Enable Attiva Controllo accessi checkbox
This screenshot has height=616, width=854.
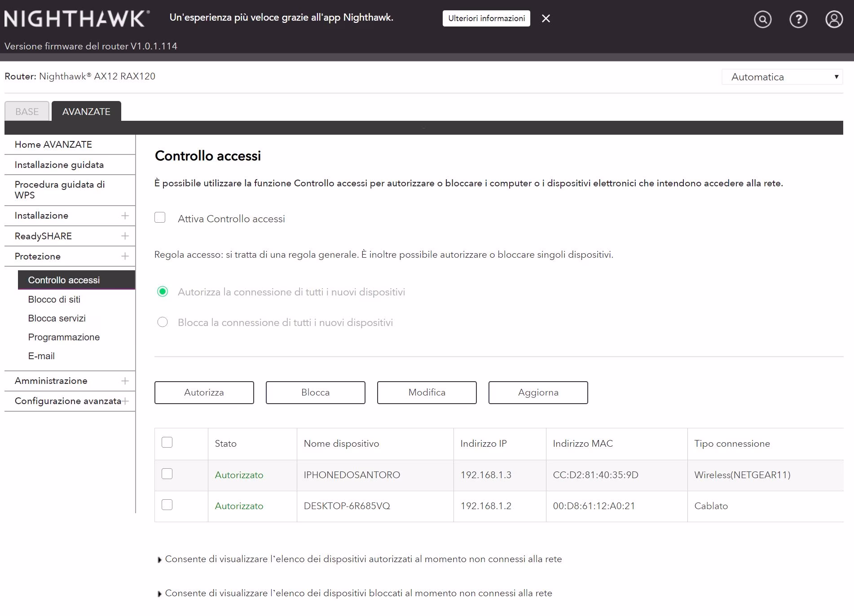click(160, 218)
